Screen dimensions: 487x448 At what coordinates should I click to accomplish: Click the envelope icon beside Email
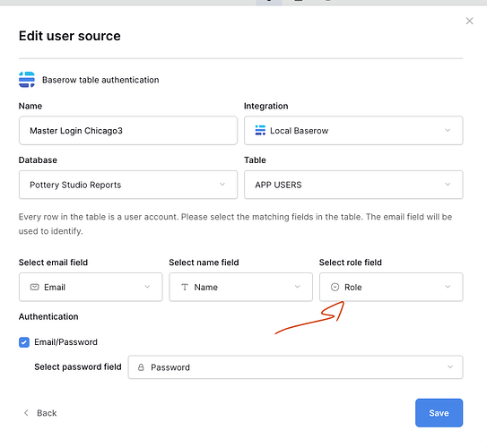[34, 287]
